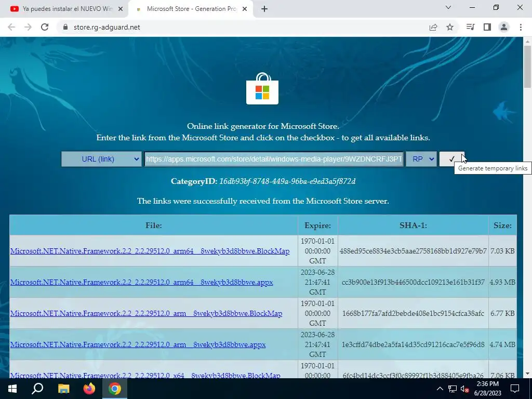Share this page icon
532x399 pixels.
coord(433,27)
